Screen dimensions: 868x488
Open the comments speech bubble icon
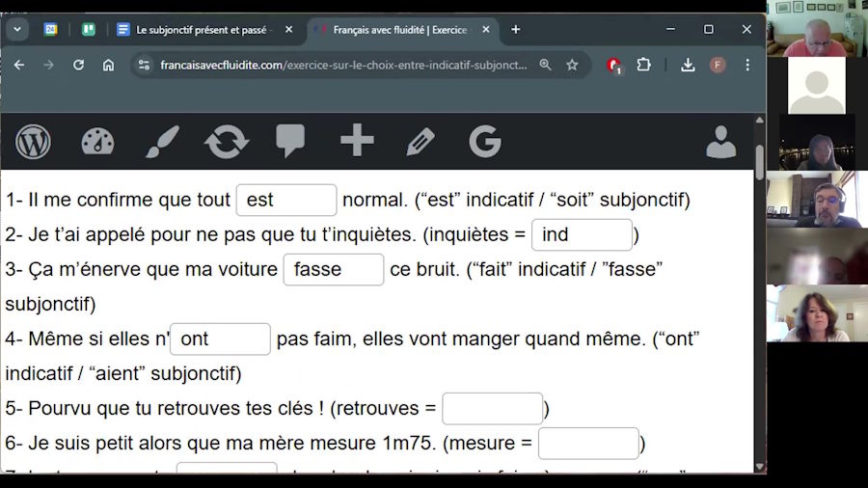coord(290,142)
